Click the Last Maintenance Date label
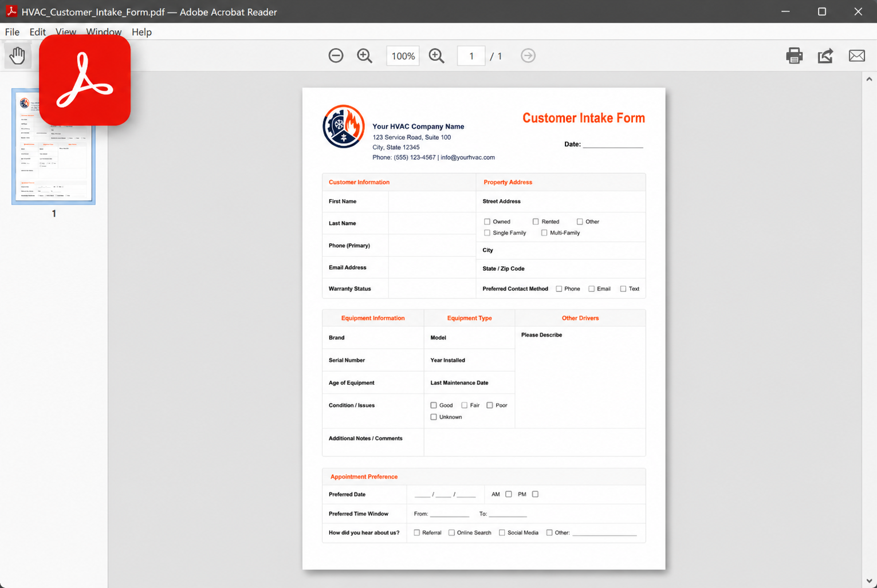Image resolution: width=877 pixels, height=588 pixels. tap(459, 383)
